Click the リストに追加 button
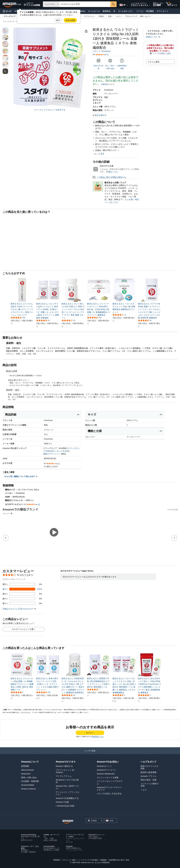This screenshot has height=868, width=180. click(160, 62)
